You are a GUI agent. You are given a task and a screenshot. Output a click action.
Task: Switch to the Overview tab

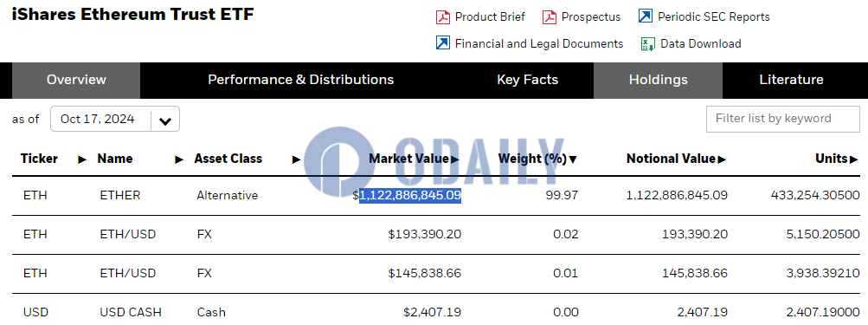pyautogui.click(x=76, y=80)
